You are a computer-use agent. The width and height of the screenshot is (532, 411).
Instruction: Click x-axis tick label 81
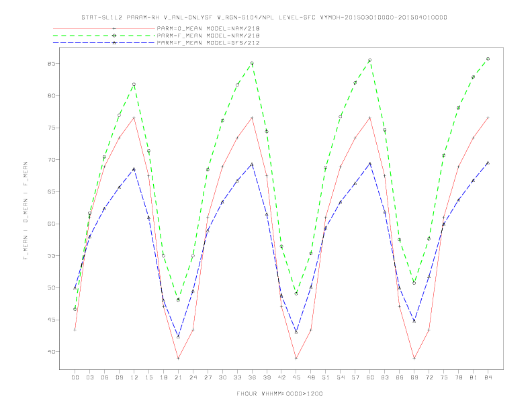(474, 377)
